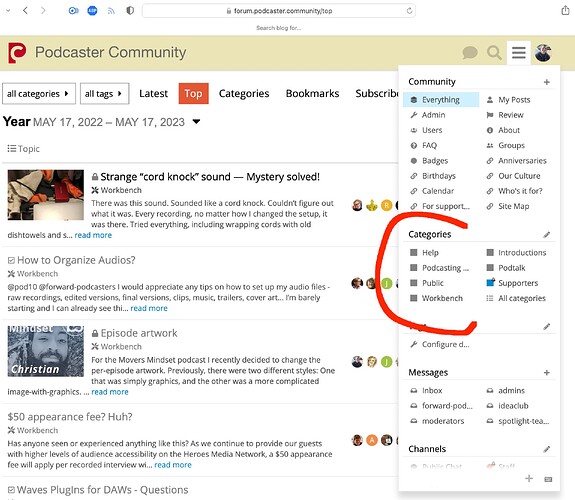Click the browser address bar
575x500 pixels.
pos(279,11)
